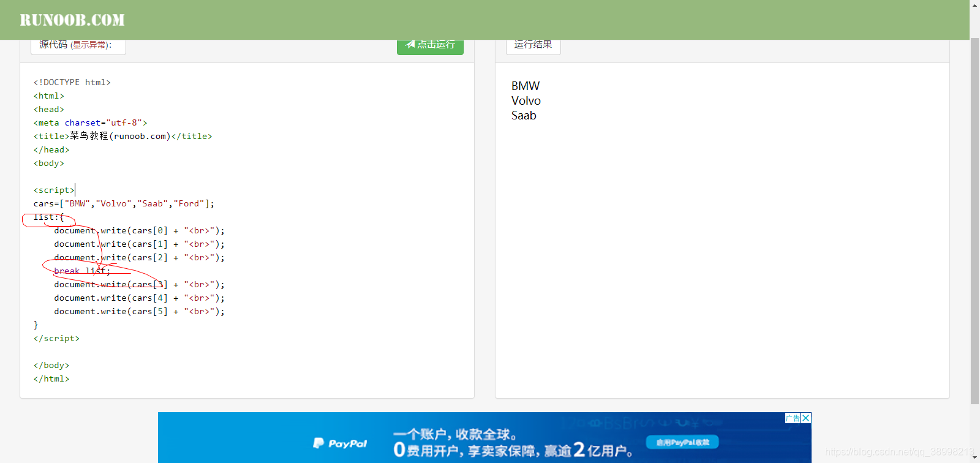Click the 运行结果 label button
This screenshot has width=980, height=463.
[533, 46]
